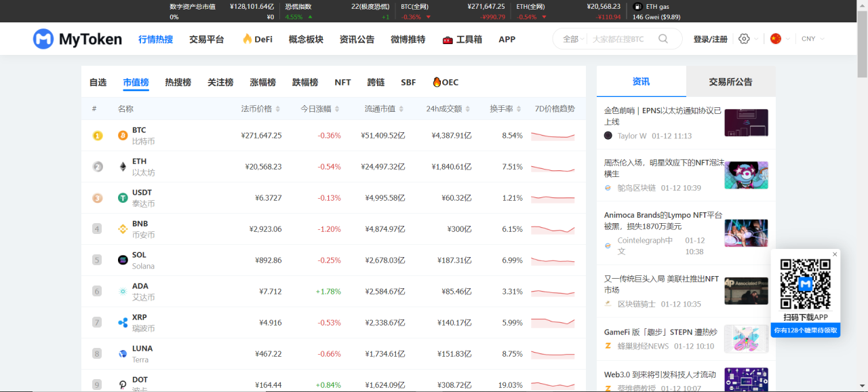The width and height of the screenshot is (868, 392).
Task: Open the Animoca Brands Lympo news article
Action: coord(663,220)
